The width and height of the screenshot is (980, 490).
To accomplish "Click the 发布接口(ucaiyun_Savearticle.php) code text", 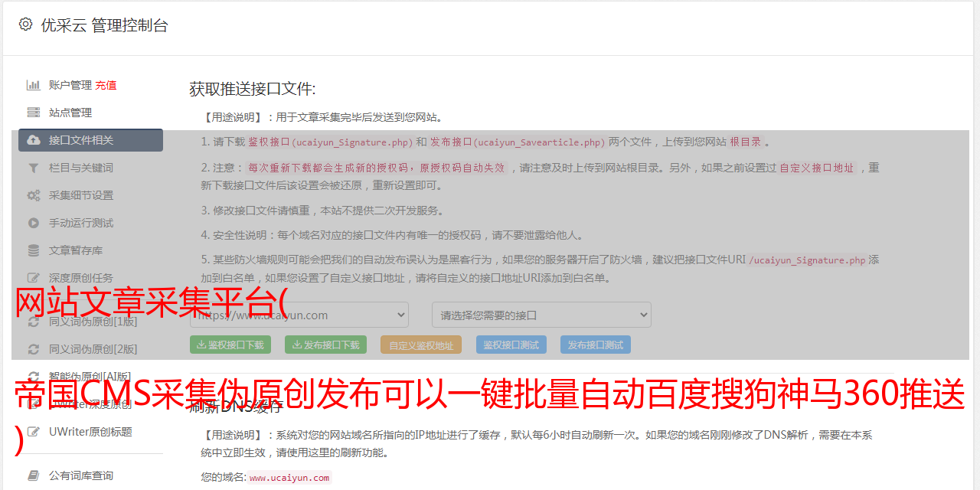I will [518, 142].
